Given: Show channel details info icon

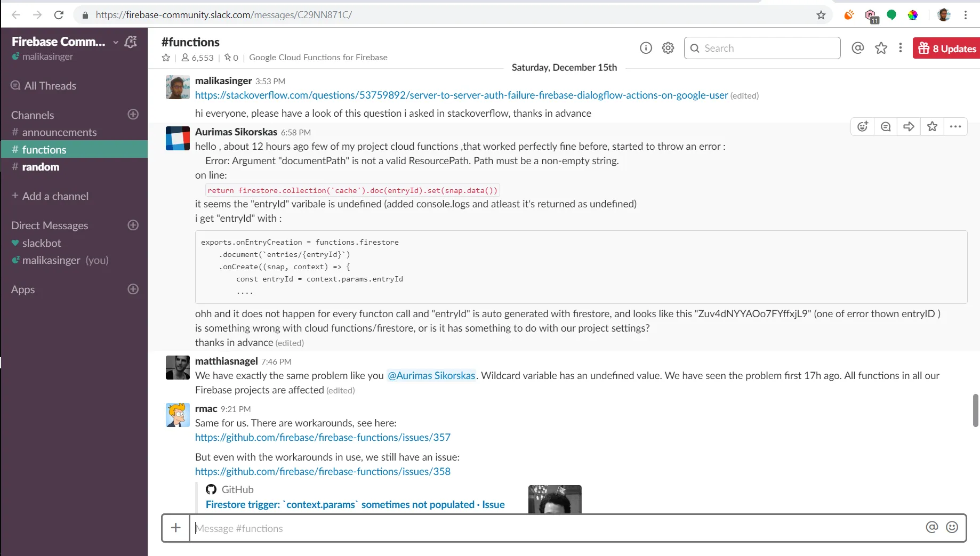Looking at the screenshot, I should point(646,48).
